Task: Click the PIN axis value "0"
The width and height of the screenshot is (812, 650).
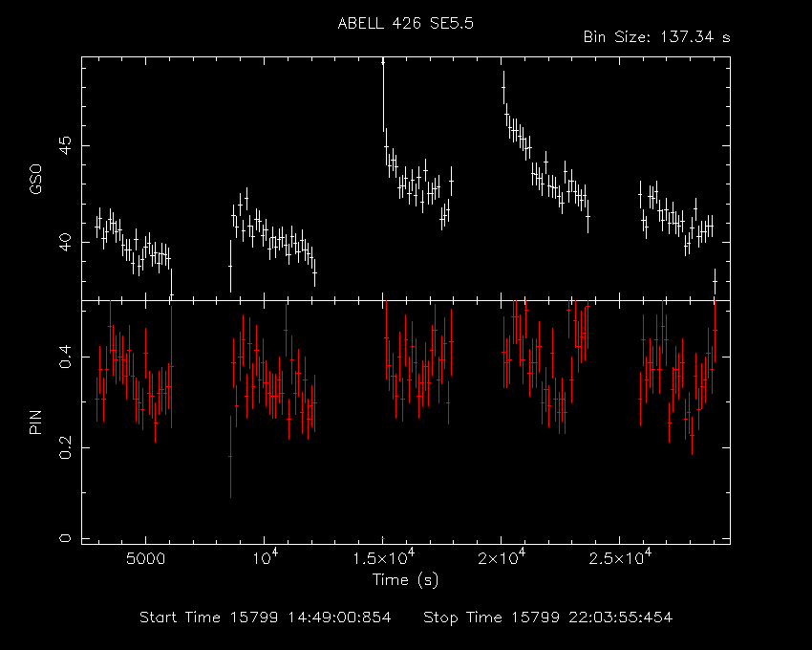Action: tap(65, 538)
